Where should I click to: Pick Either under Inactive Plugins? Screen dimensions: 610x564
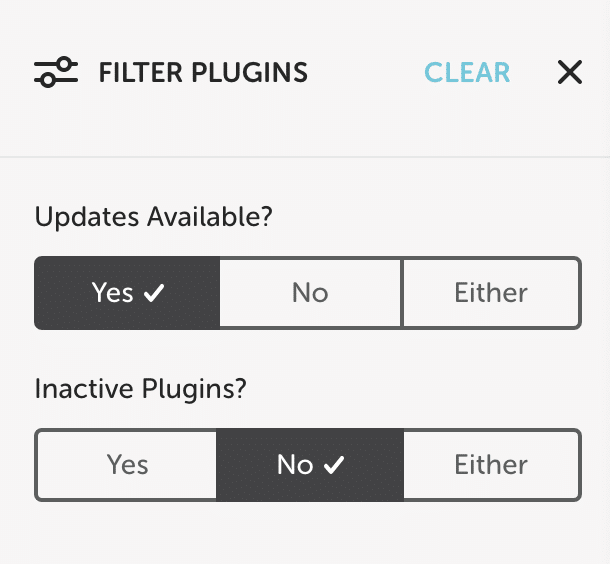point(491,465)
